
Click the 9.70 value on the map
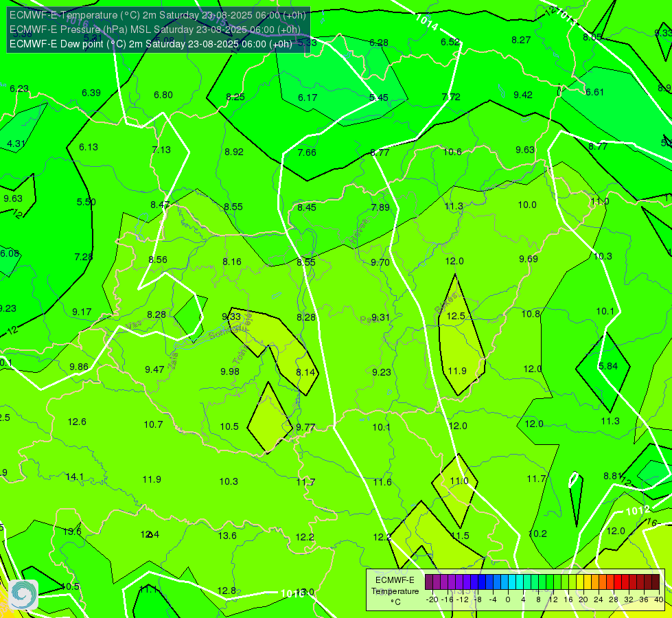tap(380, 262)
